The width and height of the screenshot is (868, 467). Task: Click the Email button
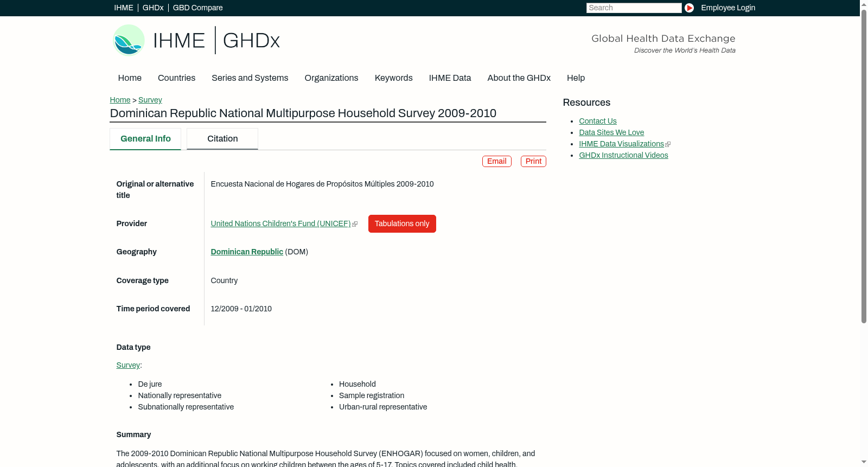pyautogui.click(x=496, y=161)
